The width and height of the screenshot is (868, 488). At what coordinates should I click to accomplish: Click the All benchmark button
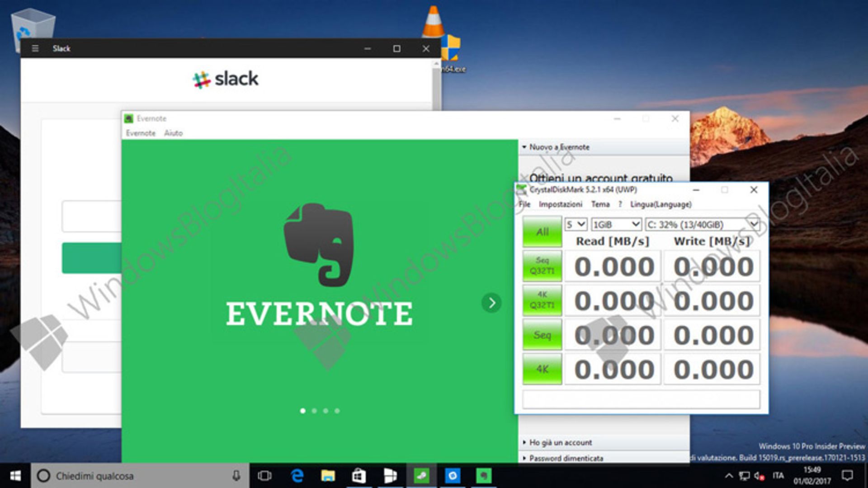click(542, 232)
